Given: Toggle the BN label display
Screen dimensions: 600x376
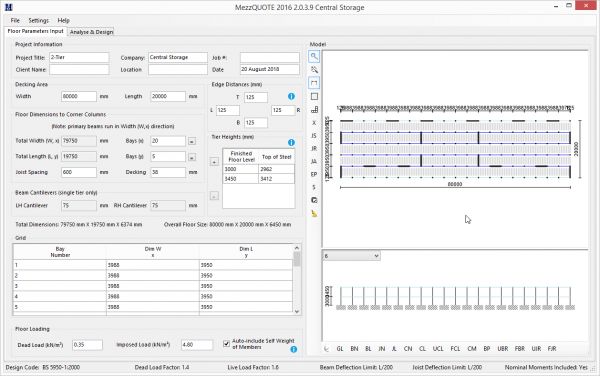Looking at the screenshot, I should coord(354,349).
